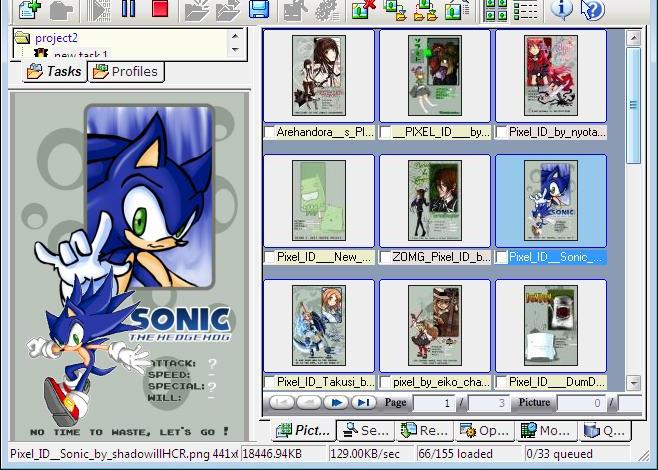Check the Pixel_ID___New_... checkbox

point(270,257)
